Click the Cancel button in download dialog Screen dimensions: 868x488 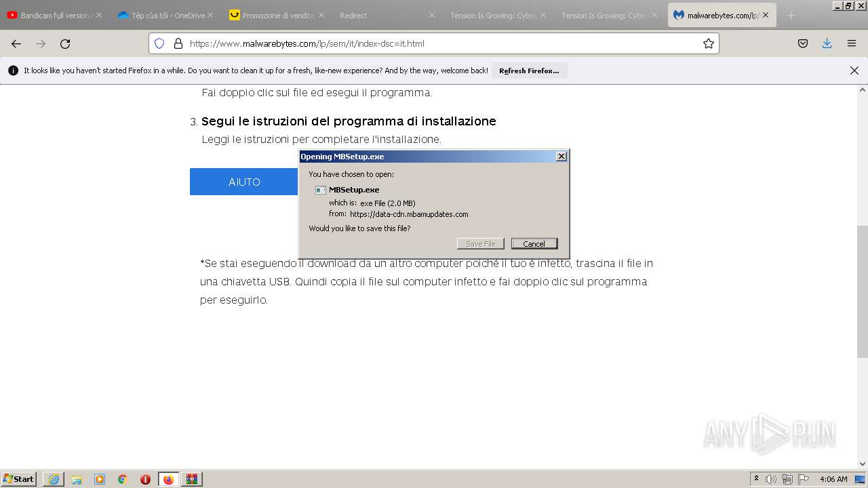coord(534,243)
